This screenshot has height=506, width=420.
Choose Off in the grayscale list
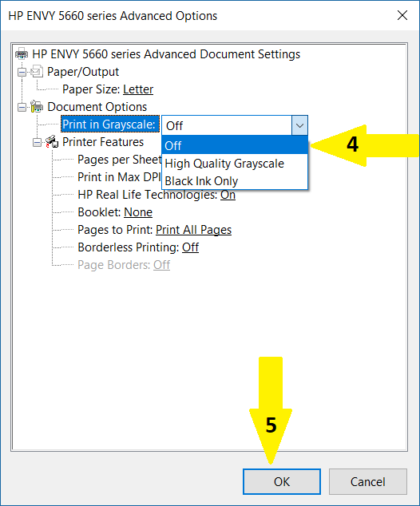235,145
